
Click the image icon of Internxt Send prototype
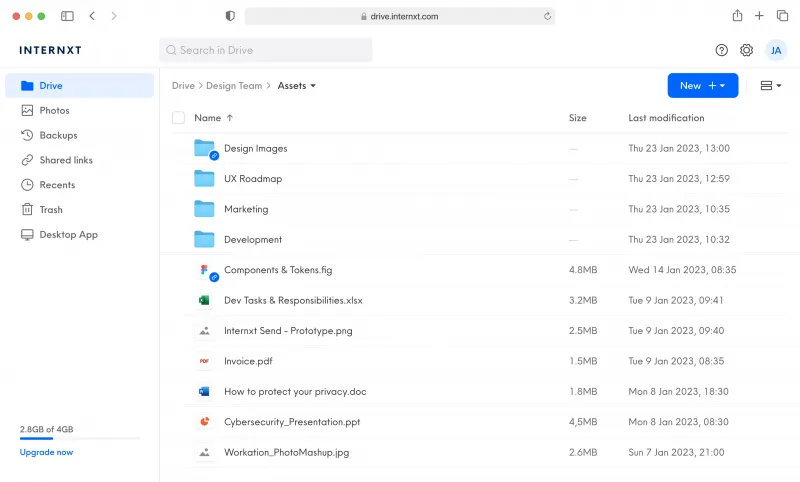click(x=205, y=331)
